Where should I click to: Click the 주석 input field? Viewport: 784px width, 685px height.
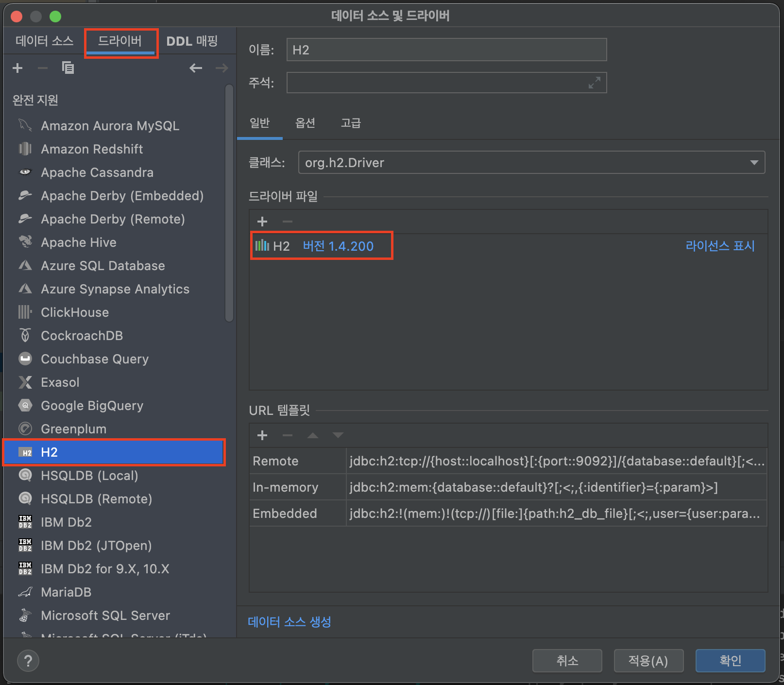[446, 83]
